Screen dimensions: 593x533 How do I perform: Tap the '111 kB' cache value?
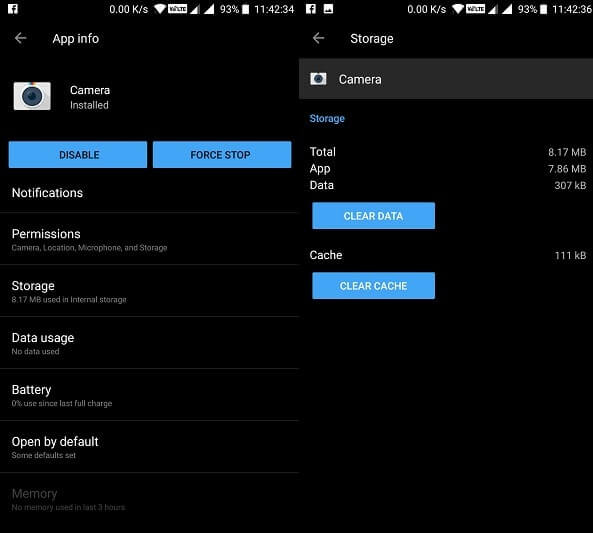(x=570, y=255)
